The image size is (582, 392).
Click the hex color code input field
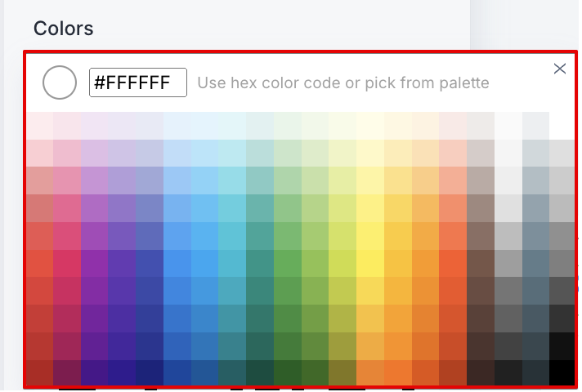(137, 82)
